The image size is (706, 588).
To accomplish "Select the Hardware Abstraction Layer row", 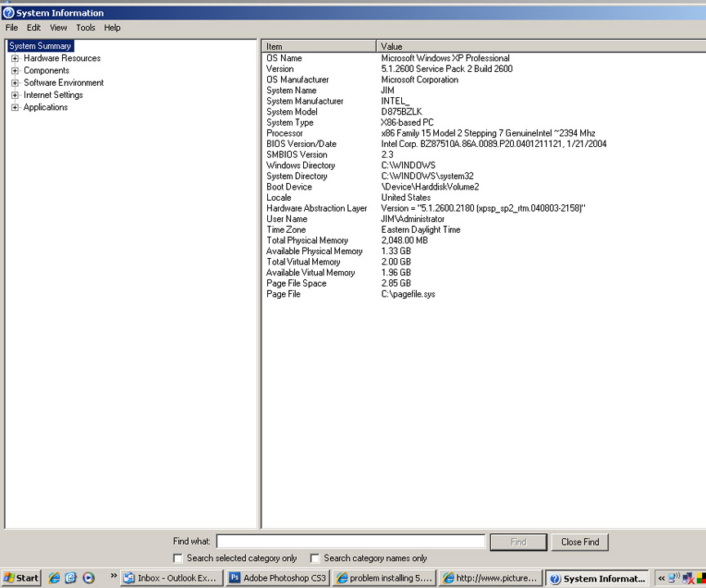I will 484,208.
